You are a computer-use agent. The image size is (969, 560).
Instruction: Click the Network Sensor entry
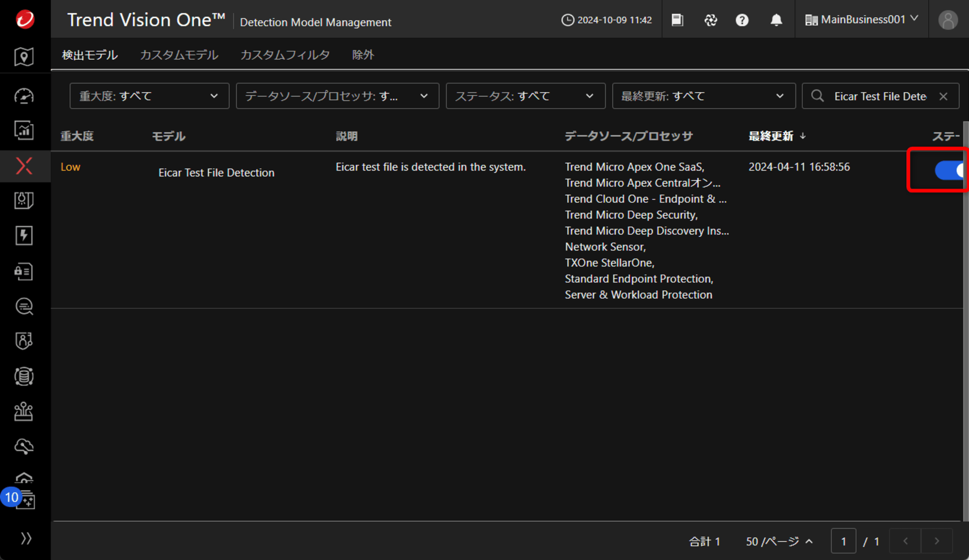click(605, 247)
